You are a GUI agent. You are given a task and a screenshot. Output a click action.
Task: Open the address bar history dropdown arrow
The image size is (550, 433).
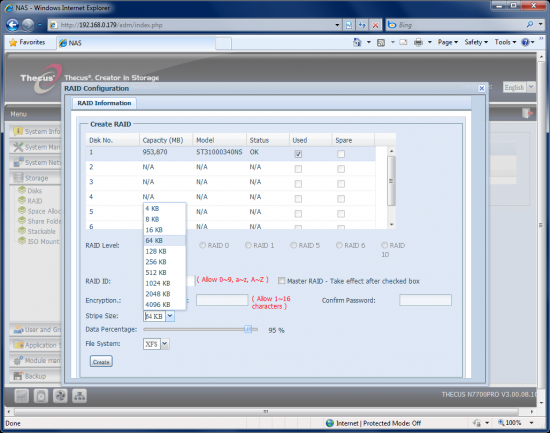[337, 25]
